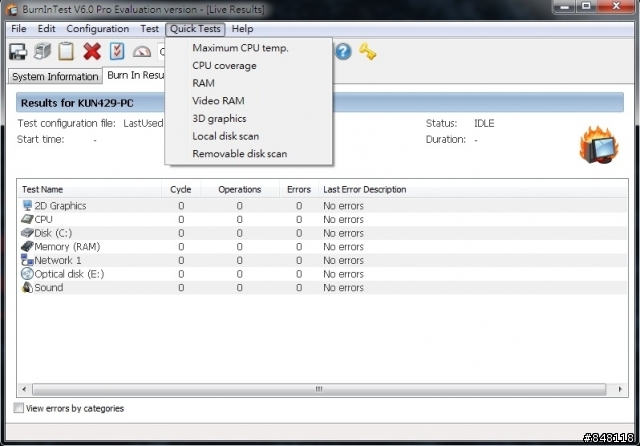
Task: Click the IDLE status value
Action: 484,123
